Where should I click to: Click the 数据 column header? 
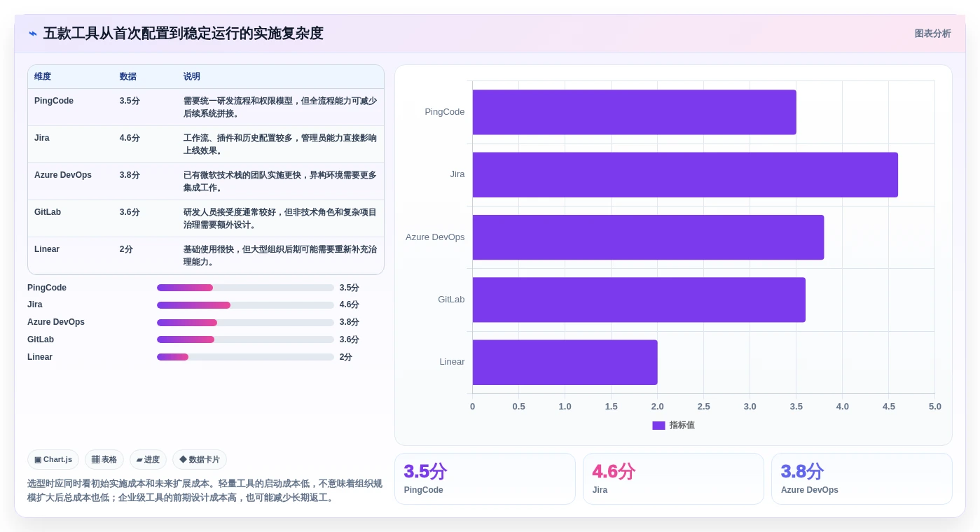(128, 76)
